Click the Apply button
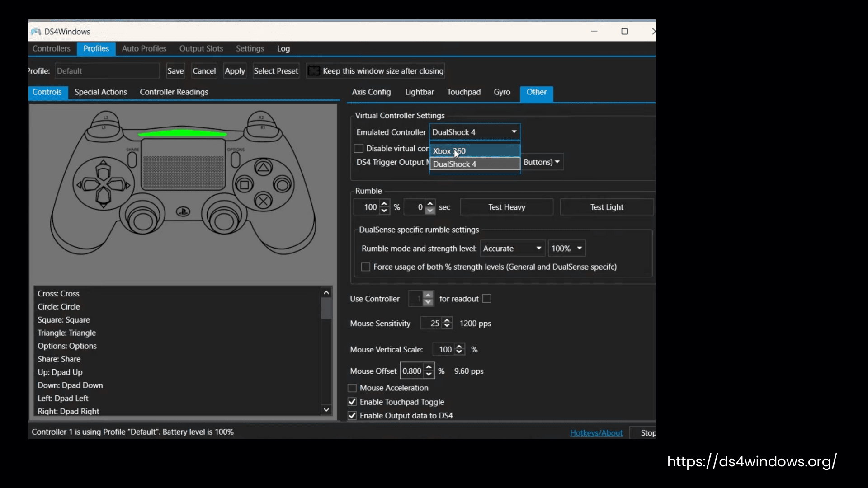This screenshot has width=868, height=488. click(x=235, y=71)
